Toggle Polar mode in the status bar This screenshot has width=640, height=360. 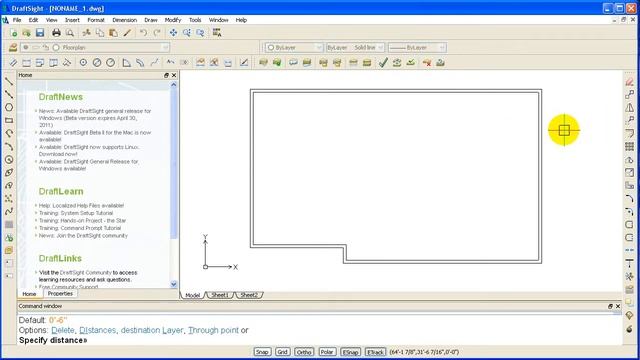click(x=327, y=352)
